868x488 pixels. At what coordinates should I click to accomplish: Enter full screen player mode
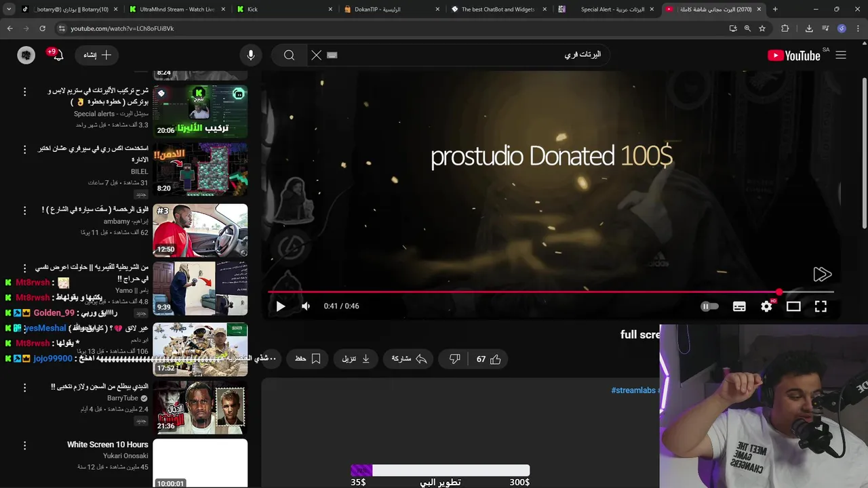[x=821, y=306]
